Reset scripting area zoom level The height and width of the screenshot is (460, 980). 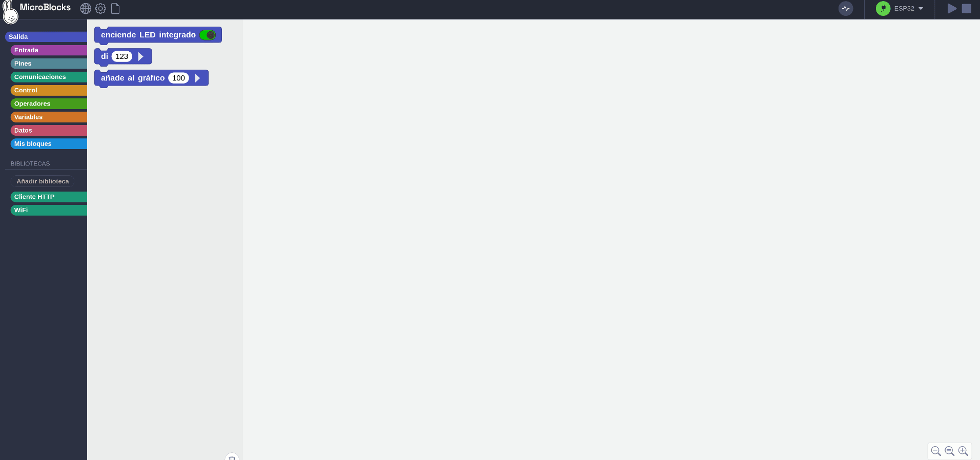click(950, 451)
